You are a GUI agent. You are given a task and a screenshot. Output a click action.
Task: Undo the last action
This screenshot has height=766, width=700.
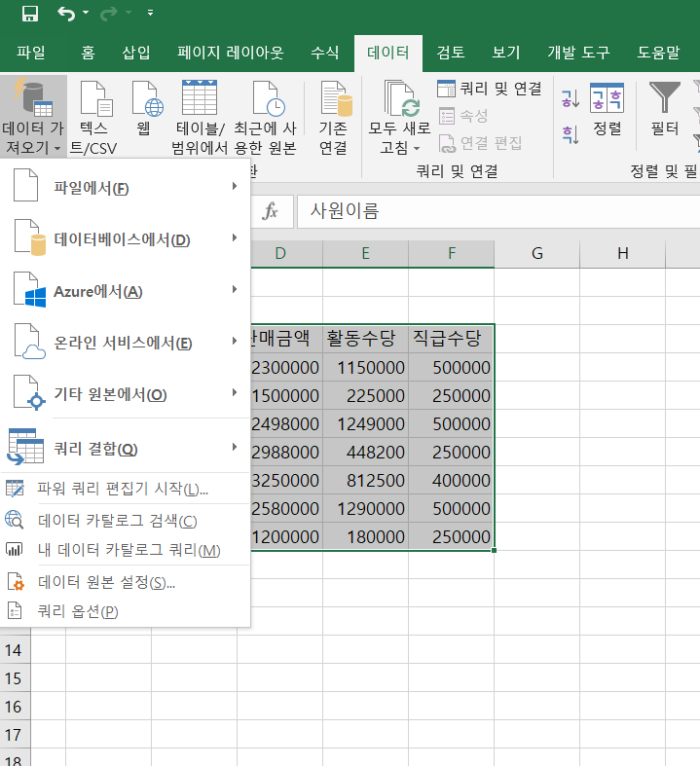pyautogui.click(x=66, y=14)
